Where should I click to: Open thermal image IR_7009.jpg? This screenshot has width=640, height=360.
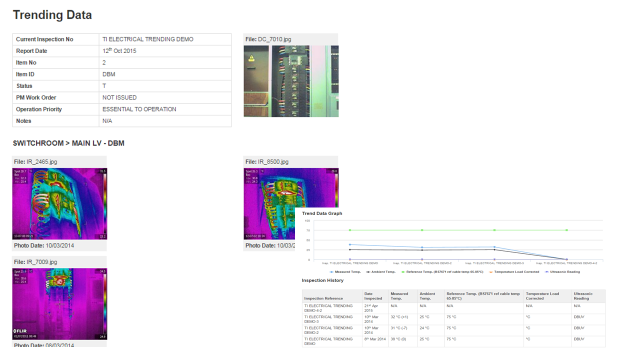click(x=60, y=304)
